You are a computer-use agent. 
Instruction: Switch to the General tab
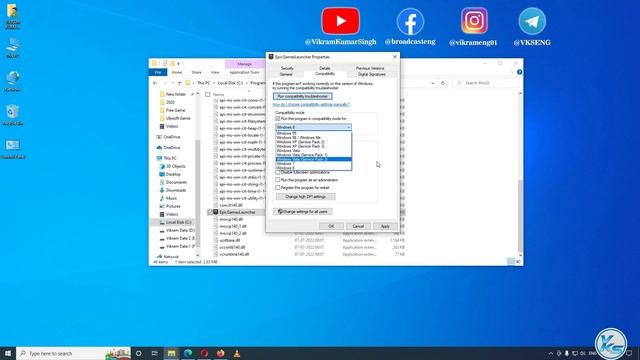pyautogui.click(x=286, y=74)
